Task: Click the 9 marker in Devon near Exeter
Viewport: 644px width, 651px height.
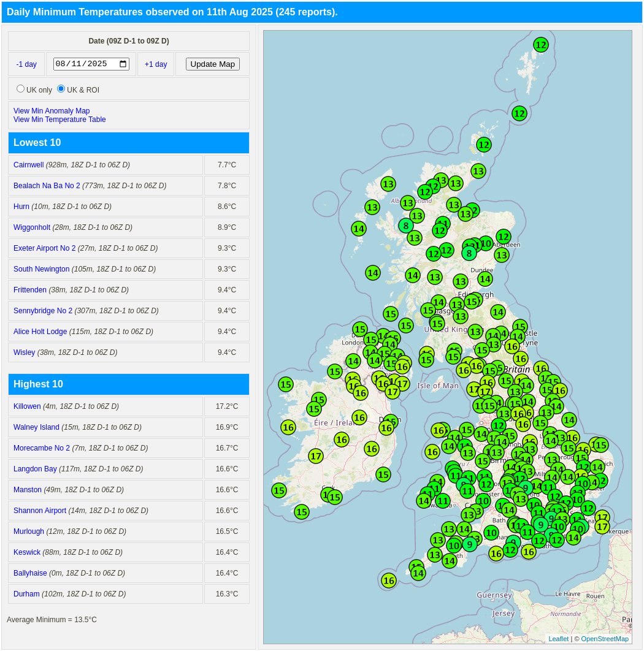Action: pos(469,544)
